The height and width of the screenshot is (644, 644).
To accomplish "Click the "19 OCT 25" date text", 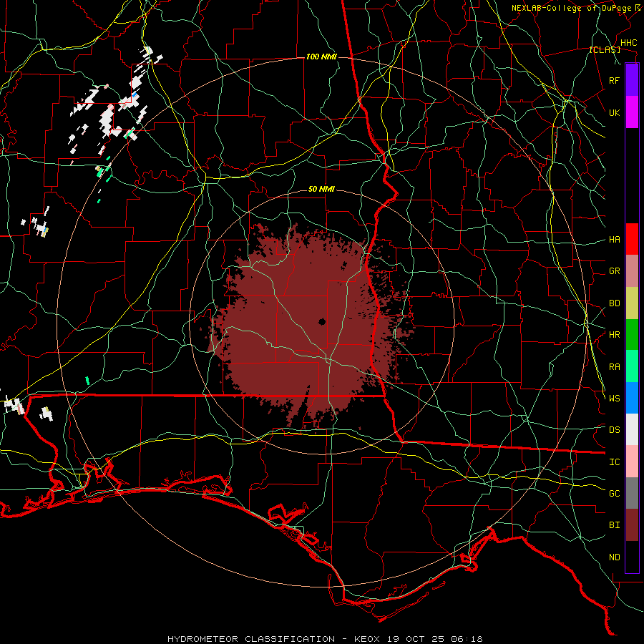I will 416,639.
